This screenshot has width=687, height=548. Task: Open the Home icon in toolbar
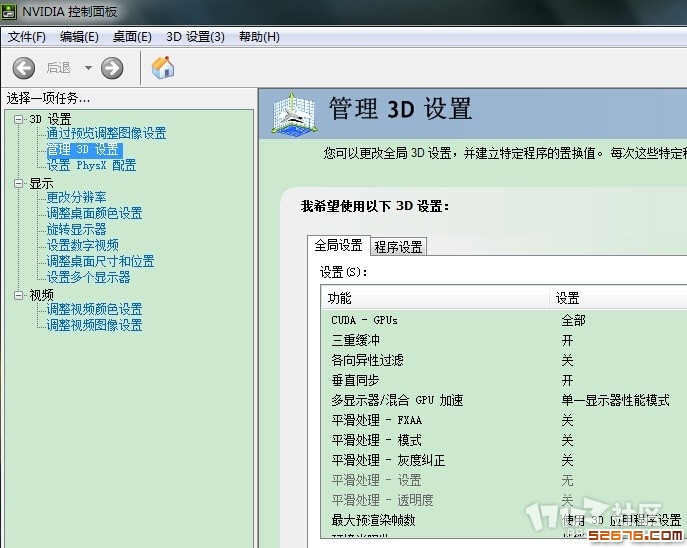pos(163,67)
